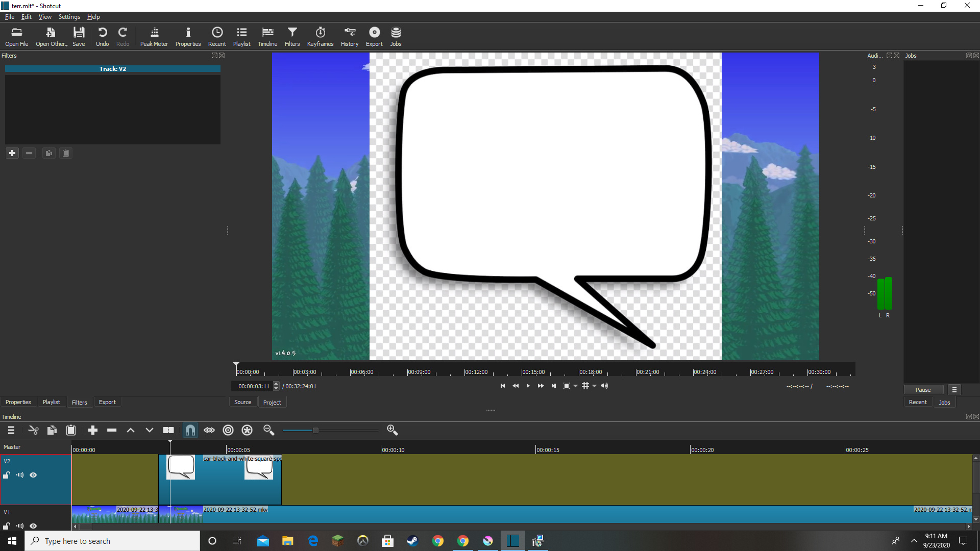Toggle timeline Snap magnet button
980x551 pixels.
coord(190,430)
